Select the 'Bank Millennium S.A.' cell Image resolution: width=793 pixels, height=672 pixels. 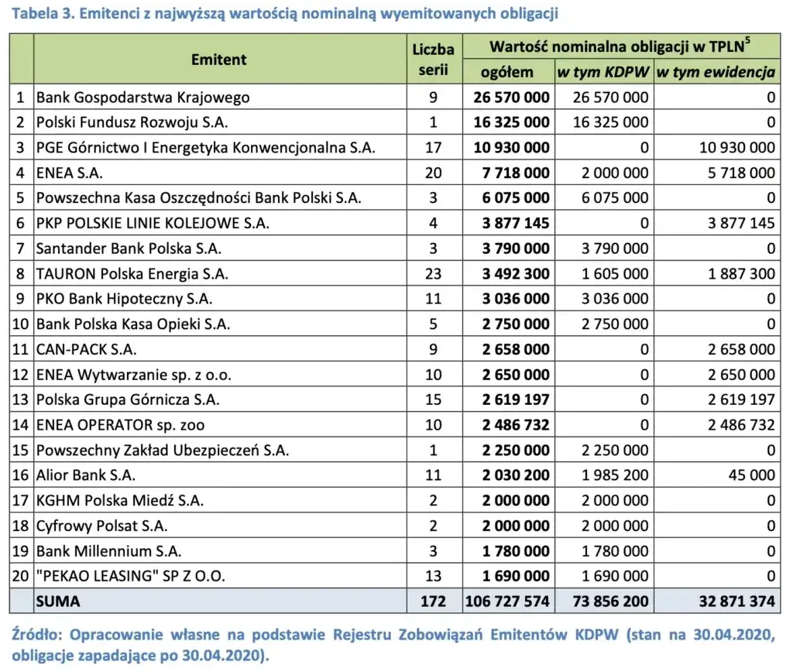(x=108, y=550)
